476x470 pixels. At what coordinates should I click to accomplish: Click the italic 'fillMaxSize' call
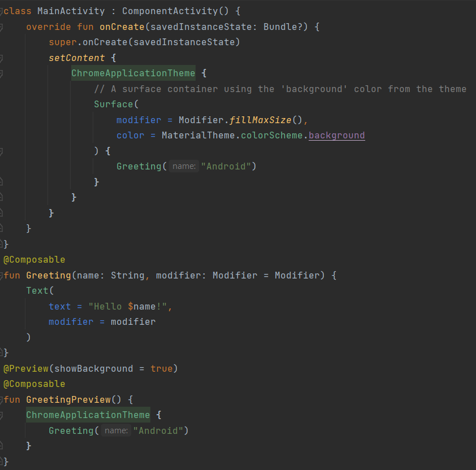(260, 120)
